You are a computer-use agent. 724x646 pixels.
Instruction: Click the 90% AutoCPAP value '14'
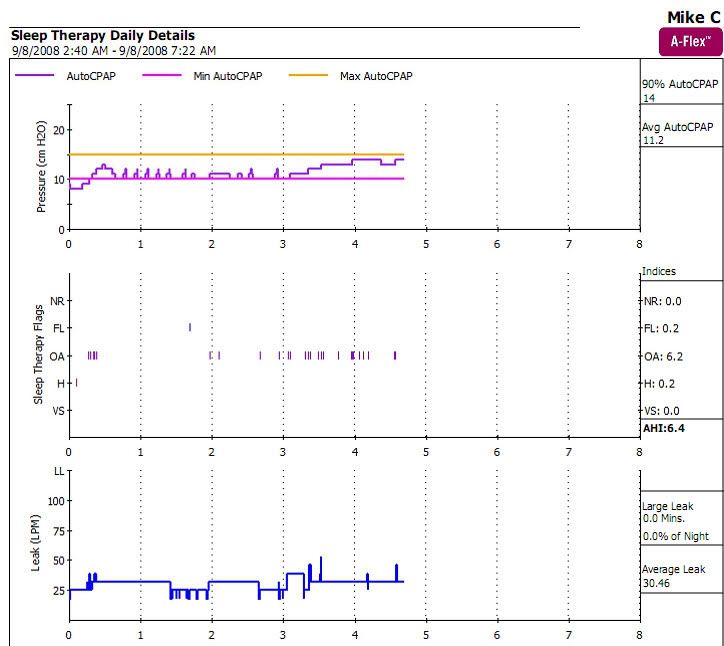coord(649,98)
